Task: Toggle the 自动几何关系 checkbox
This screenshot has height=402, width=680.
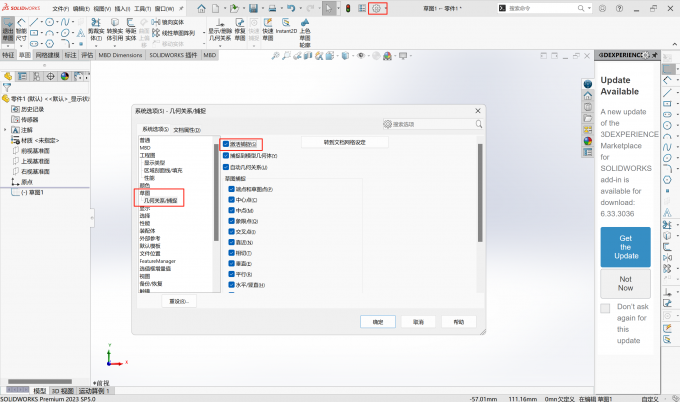Action: [226, 167]
